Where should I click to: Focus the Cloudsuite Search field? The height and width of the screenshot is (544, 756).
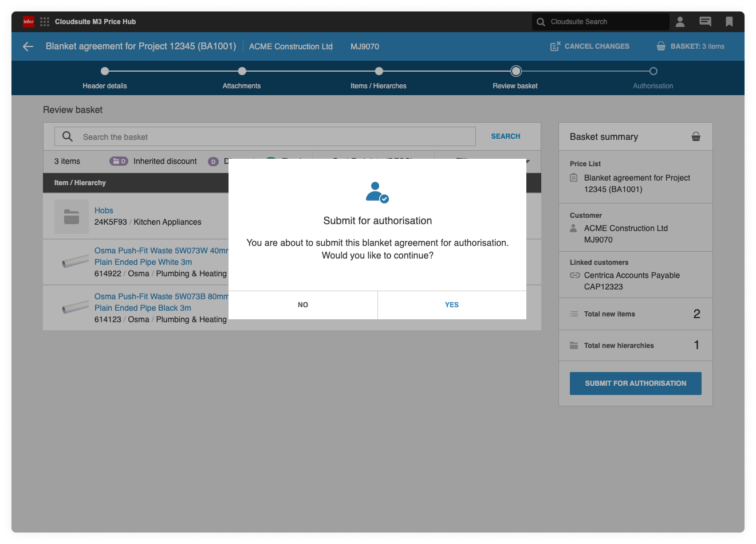(600, 22)
